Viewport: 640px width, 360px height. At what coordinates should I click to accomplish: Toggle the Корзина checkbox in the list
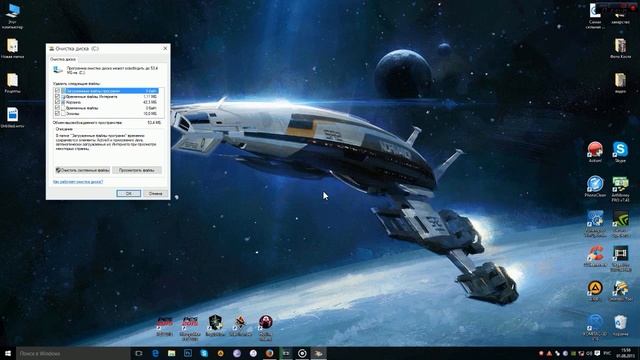[x=57, y=102]
